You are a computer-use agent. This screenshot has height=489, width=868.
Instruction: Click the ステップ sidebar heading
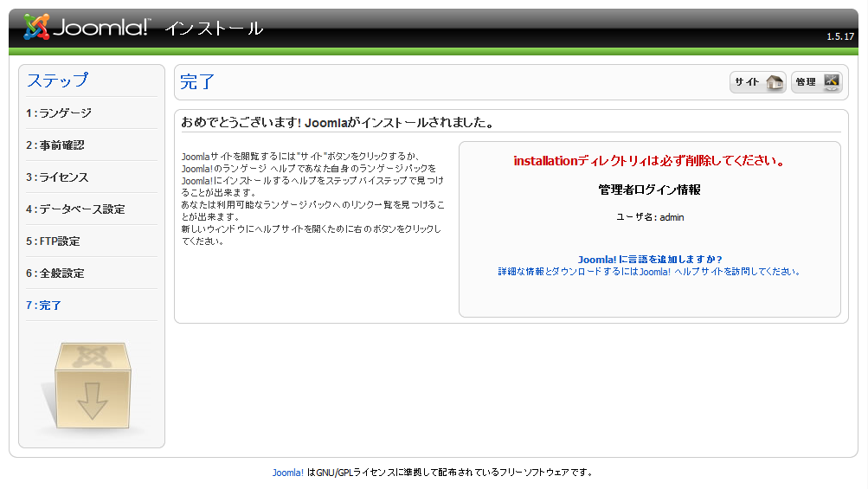pyautogui.click(x=57, y=80)
